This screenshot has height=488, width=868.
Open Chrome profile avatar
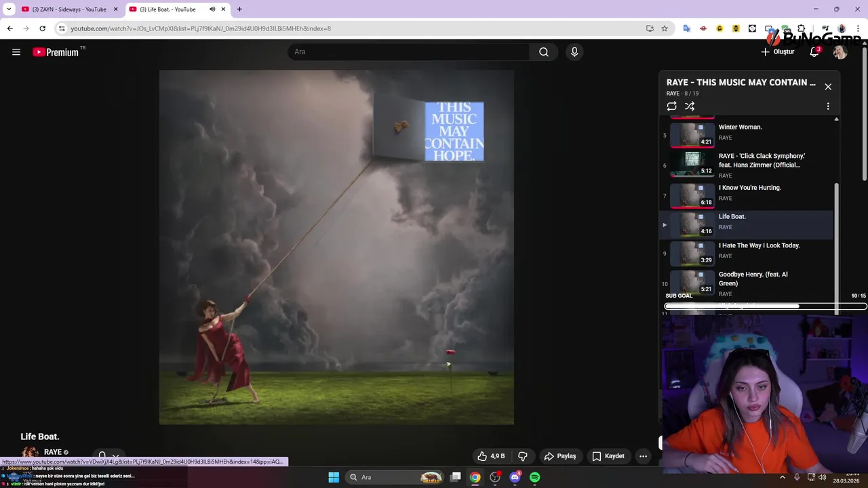tap(842, 28)
